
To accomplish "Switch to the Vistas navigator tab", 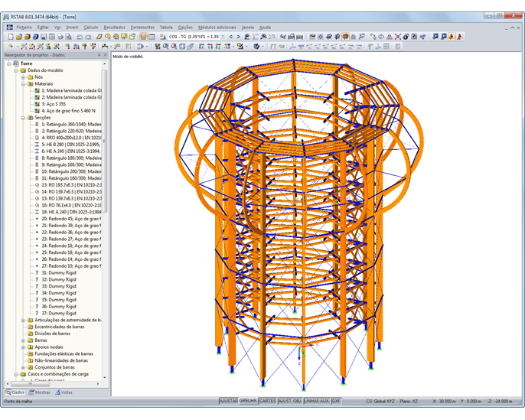I will click(64, 392).
